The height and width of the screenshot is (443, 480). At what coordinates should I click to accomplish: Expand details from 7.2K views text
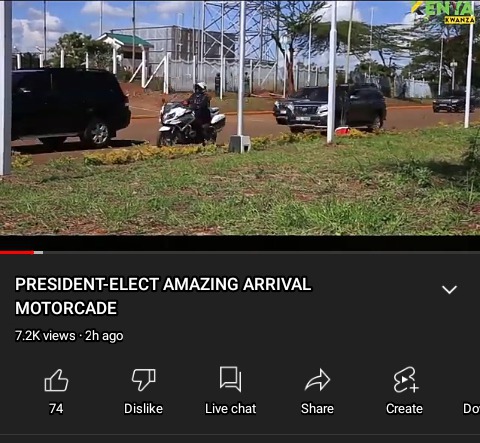[45, 336]
